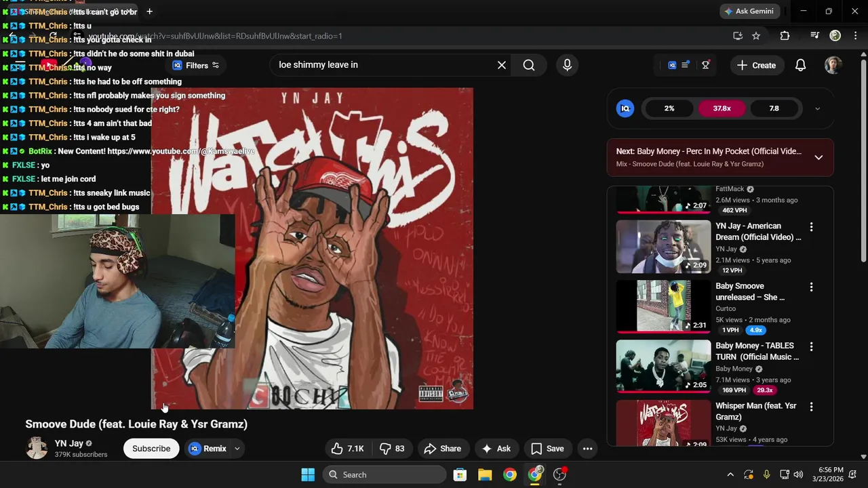The image size is (868, 488).
Task: Click the Windows taskbar Search box
Action: [384, 474]
